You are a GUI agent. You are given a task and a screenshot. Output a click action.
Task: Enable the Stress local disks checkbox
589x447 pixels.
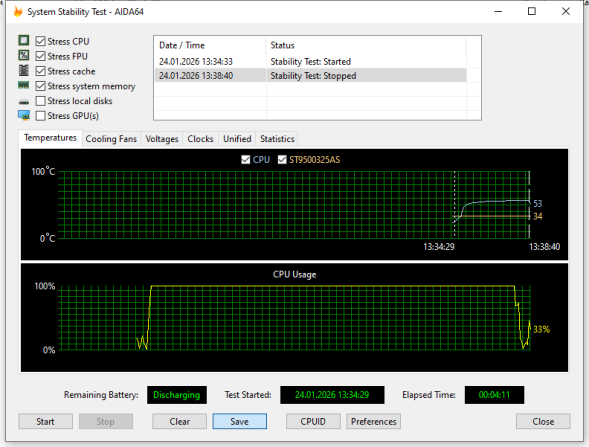(x=41, y=101)
